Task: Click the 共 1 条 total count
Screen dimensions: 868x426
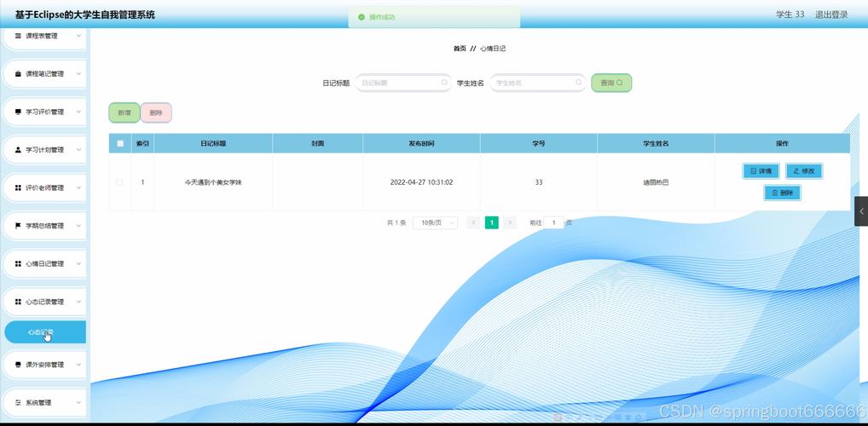Action: pyautogui.click(x=396, y=222)
